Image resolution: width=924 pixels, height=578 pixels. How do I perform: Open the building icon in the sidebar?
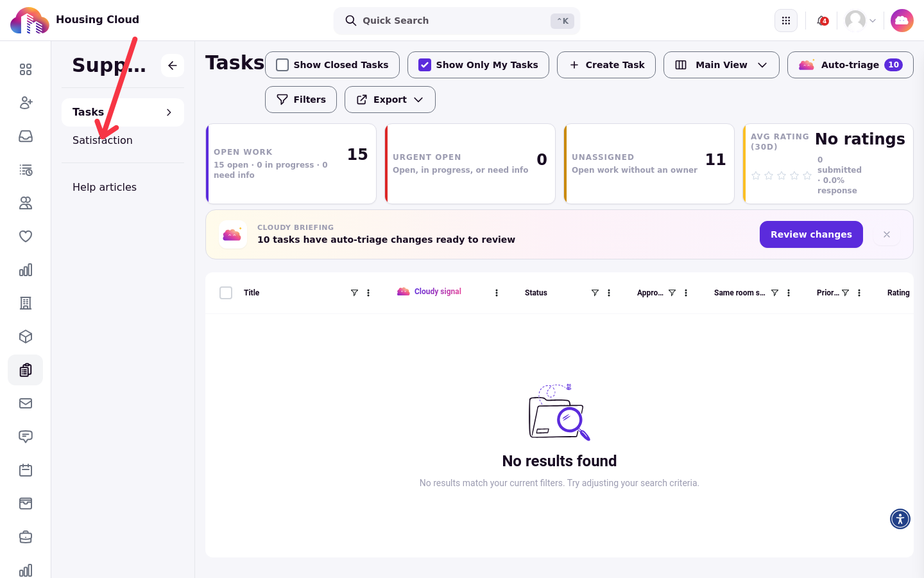pos(26,303)
